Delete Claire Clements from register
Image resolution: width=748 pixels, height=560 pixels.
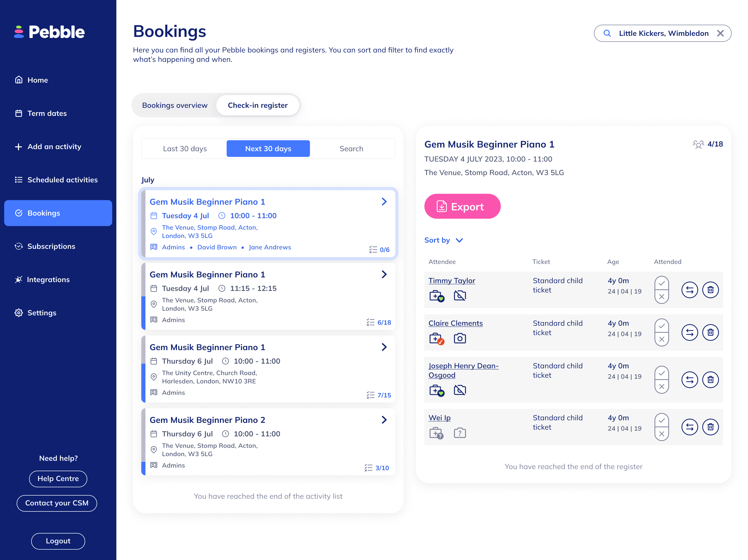[x=710, y=332]
